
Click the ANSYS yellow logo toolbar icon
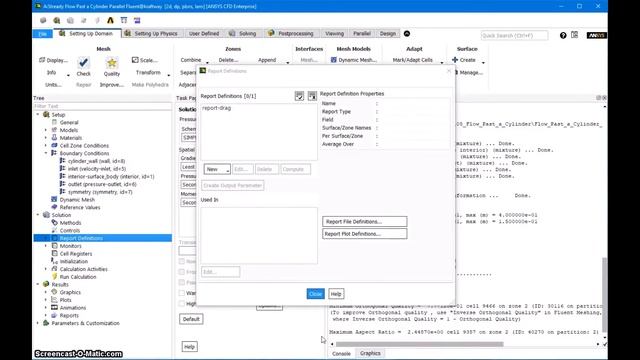click(110, 20)
